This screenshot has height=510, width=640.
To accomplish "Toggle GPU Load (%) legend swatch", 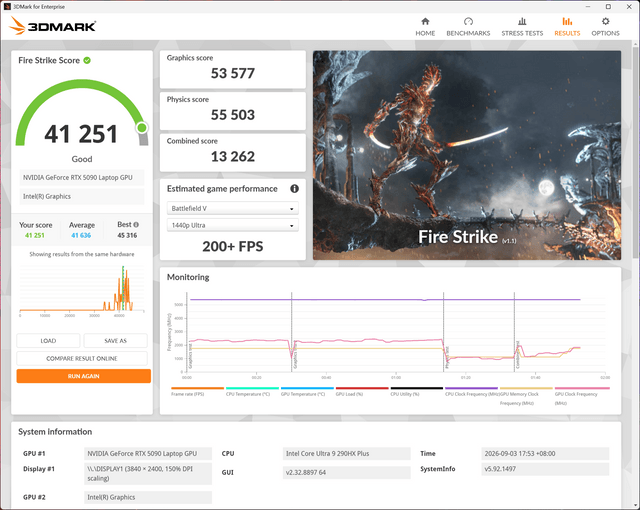I will click(362, 388).
